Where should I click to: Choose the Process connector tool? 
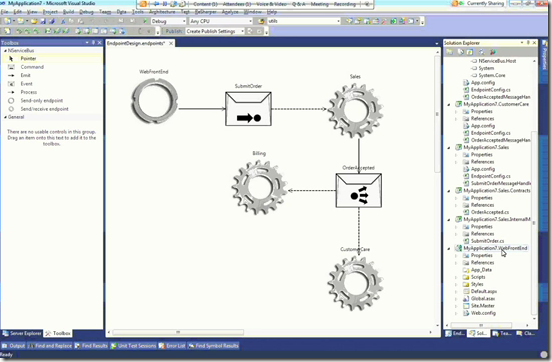tap(53, 92)
